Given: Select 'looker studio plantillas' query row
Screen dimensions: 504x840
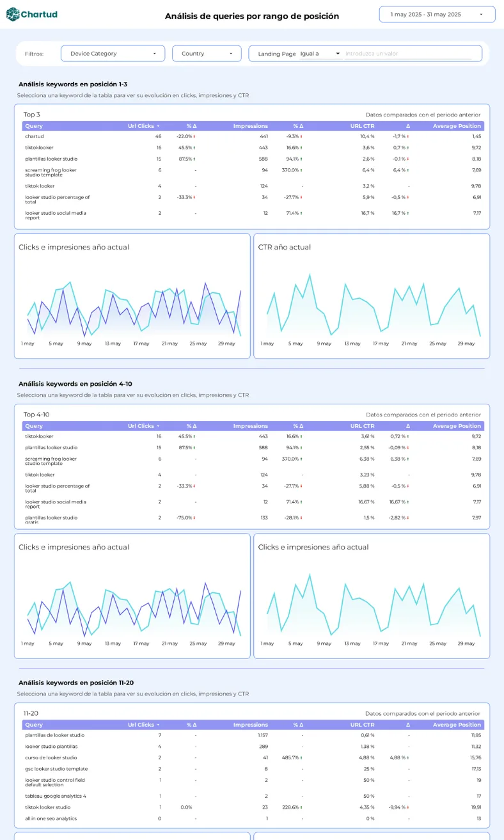Looking at the screenshot, I should (253, 747).
